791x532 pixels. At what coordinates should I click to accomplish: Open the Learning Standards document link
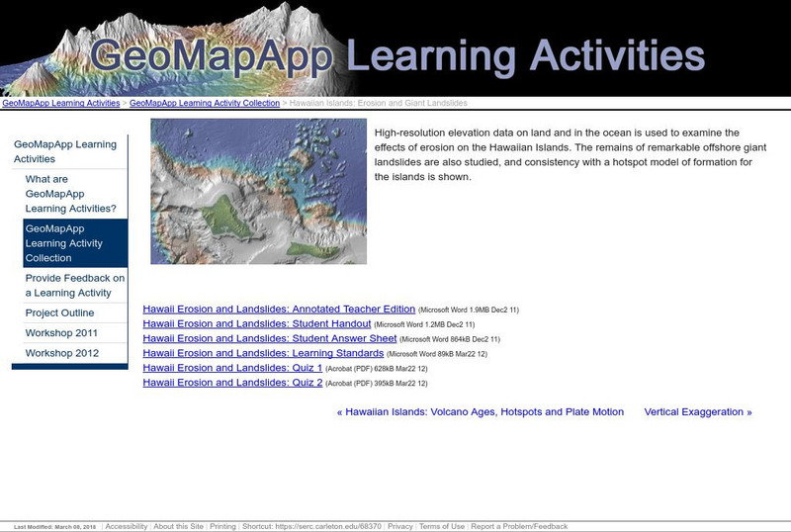pyautogui.click(x=263, y=353)
